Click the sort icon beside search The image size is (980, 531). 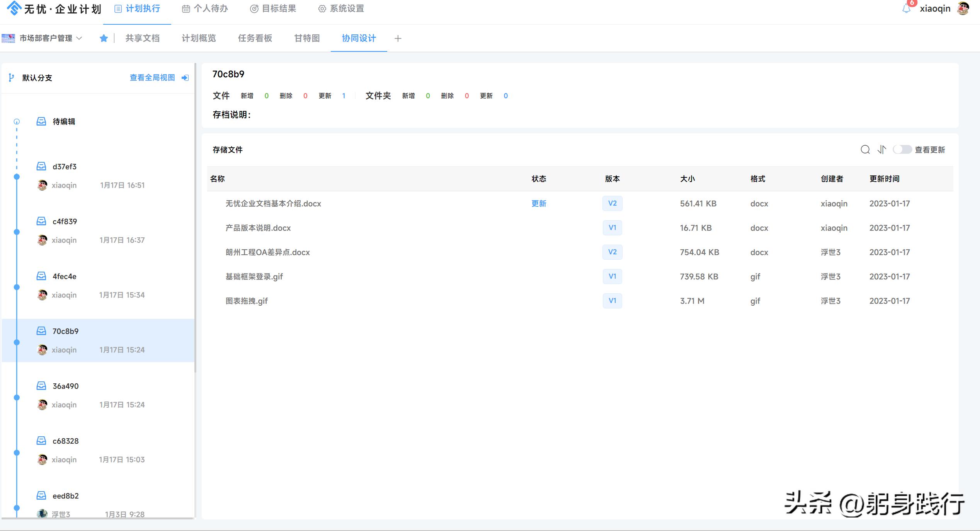click(882, 150)
